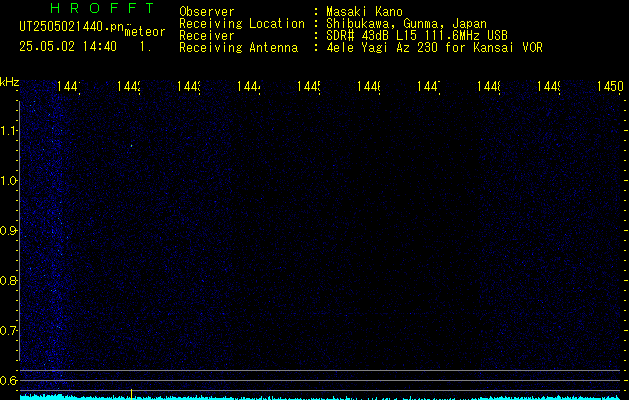The width and height of the screenshot is (629, 400).
Task: Click the word meteor in header
Action: [x=145, y=32]
